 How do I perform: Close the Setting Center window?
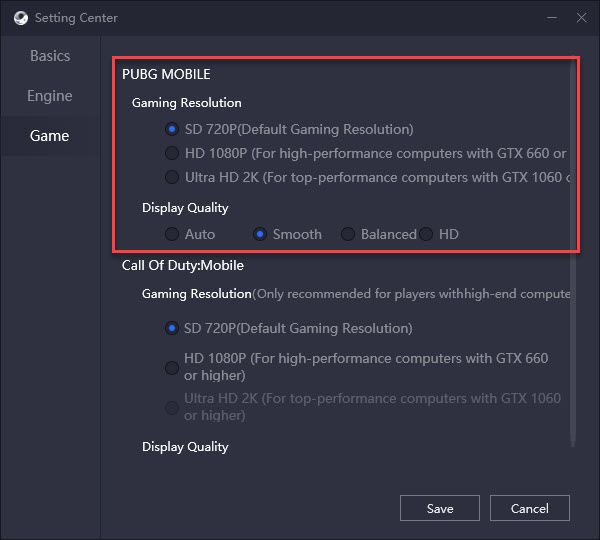[581, 18]
